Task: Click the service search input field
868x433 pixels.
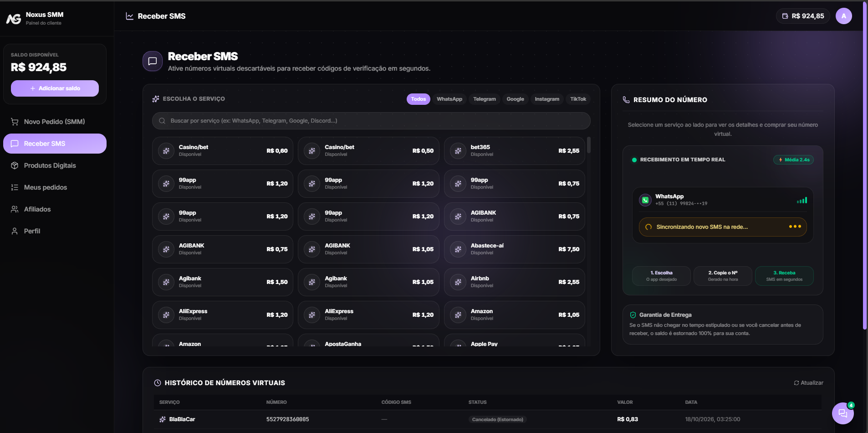Action: pos(371,121)
